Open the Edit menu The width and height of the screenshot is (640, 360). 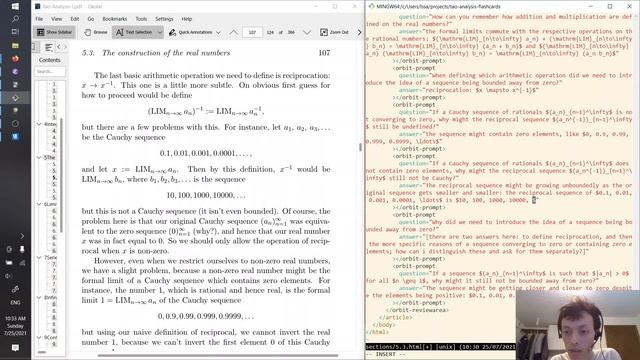coord(75,19)
